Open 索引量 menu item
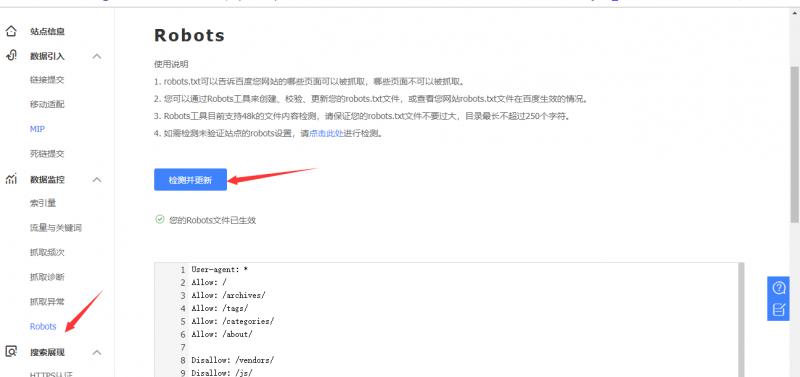800x377 pixels. click(43, 203)
